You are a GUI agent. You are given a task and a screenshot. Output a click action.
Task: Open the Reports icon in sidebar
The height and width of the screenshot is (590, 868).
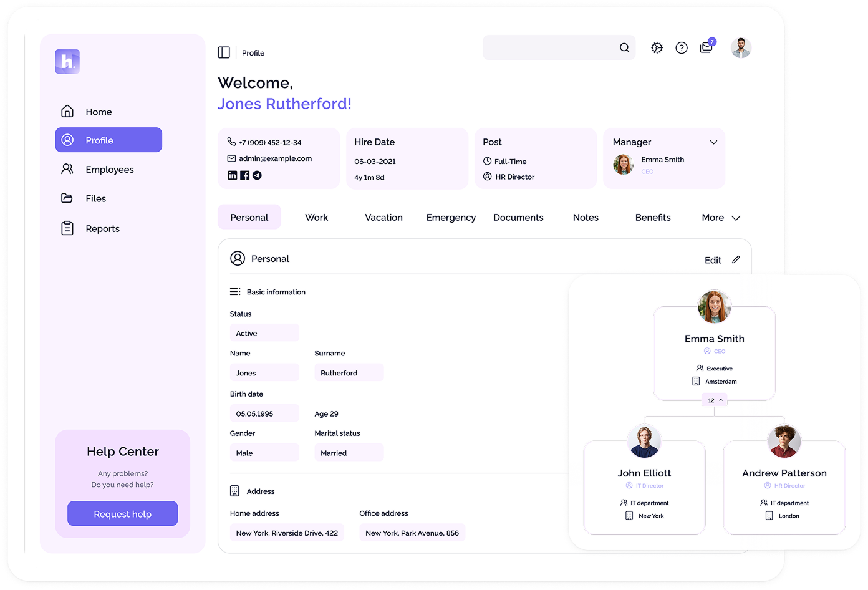point(67,228)
